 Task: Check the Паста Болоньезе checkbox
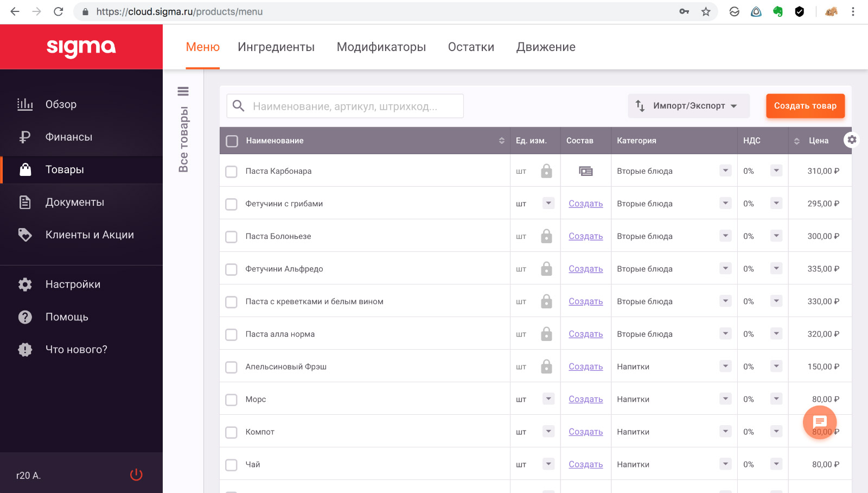click(231, 237)
